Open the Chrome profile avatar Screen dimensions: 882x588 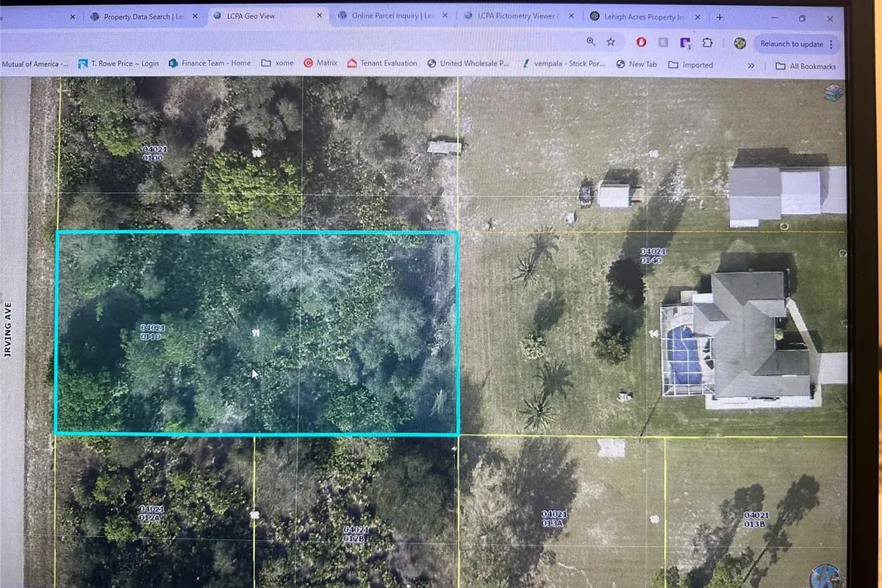click(x=740, y=43)
